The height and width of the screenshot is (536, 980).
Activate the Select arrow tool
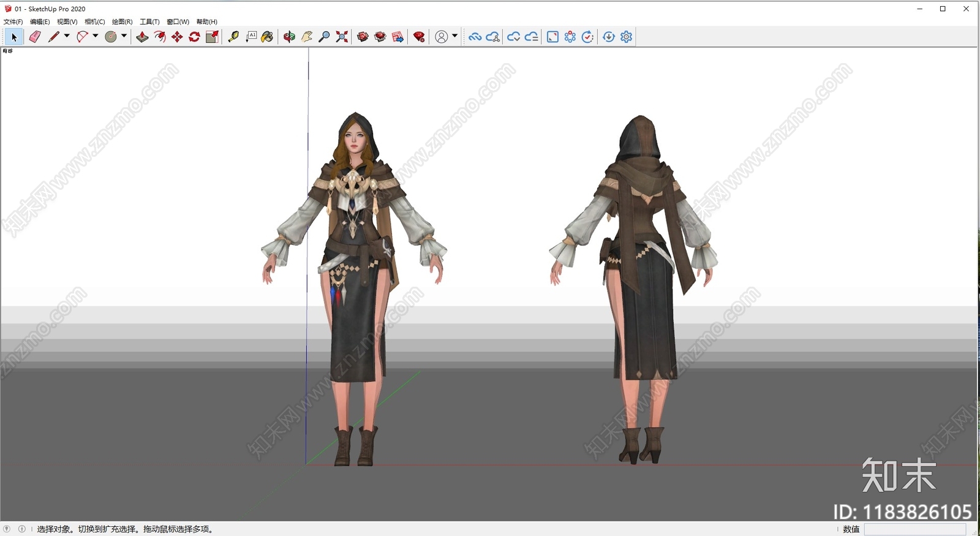point(14,37)
